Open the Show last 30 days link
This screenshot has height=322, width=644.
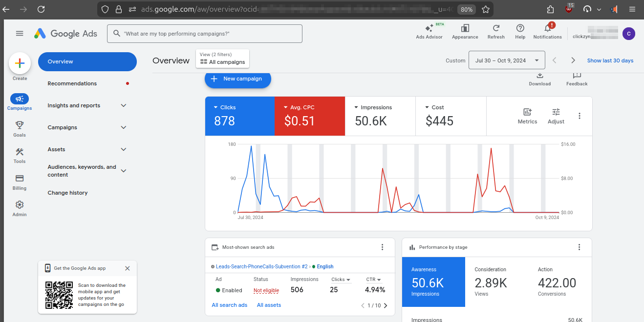click(610, 60)
